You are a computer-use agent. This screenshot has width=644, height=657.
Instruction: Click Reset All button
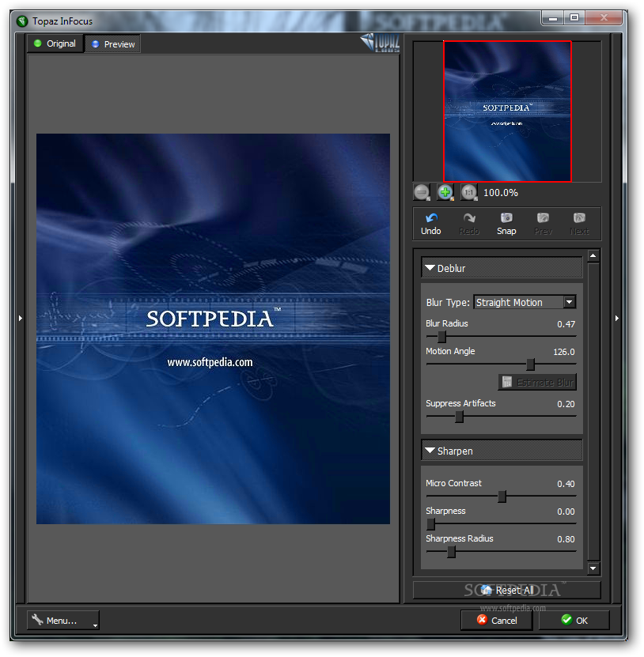click(507, 591)
